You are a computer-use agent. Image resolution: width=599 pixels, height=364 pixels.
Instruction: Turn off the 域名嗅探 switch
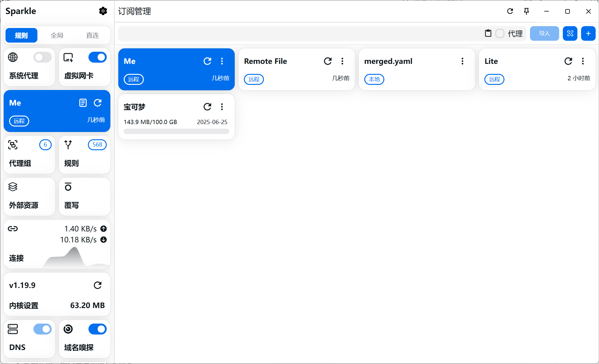[x=97, y=329]
